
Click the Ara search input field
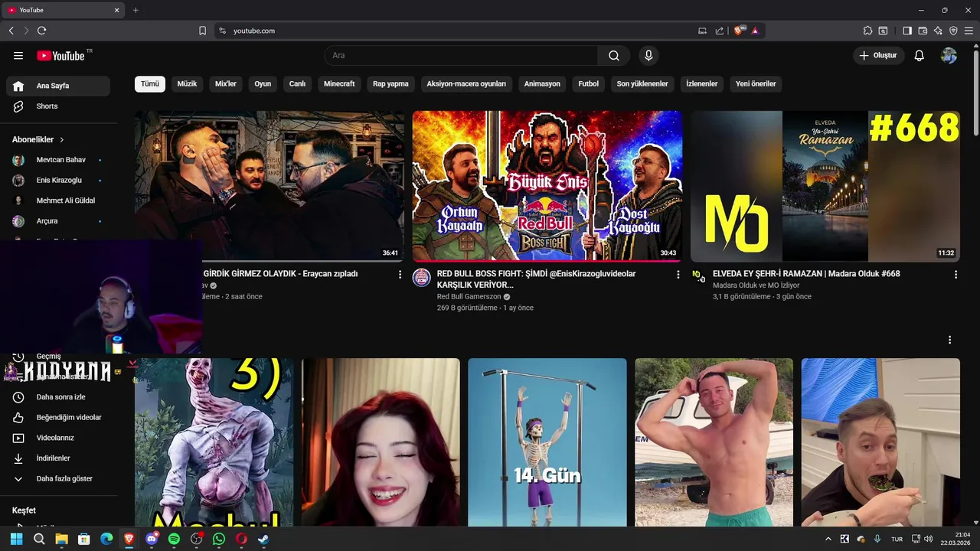coord(461,56)
